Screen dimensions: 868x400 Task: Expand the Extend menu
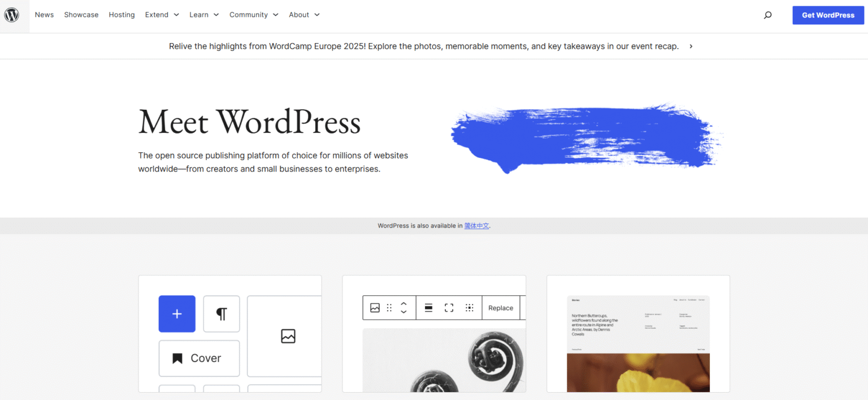coord(162,15)
